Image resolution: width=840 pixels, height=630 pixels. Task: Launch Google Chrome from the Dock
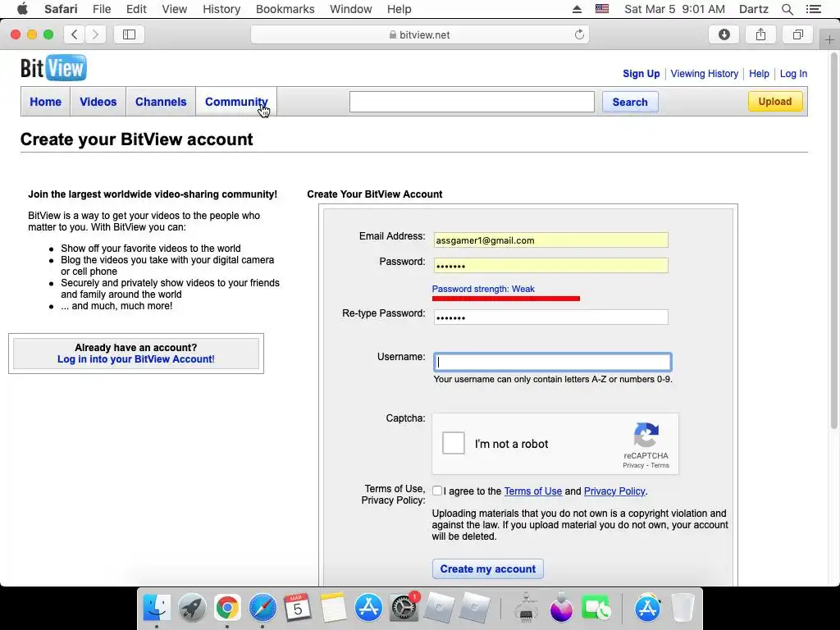[227, 608]
